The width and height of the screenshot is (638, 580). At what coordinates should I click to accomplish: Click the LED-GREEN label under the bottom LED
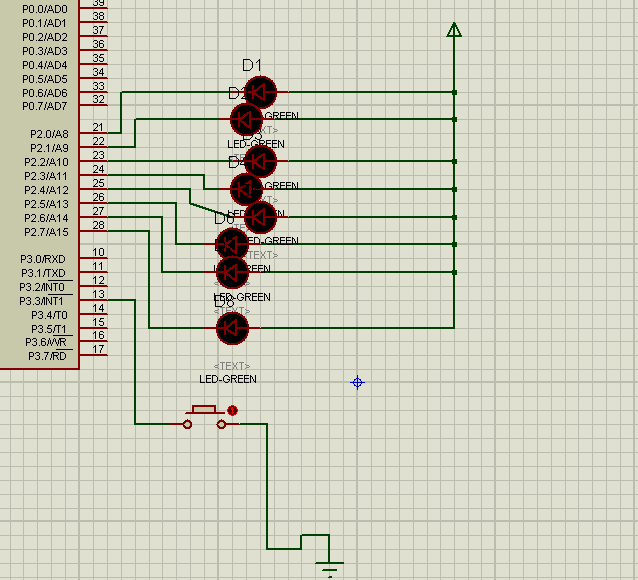tap(228, 379)
